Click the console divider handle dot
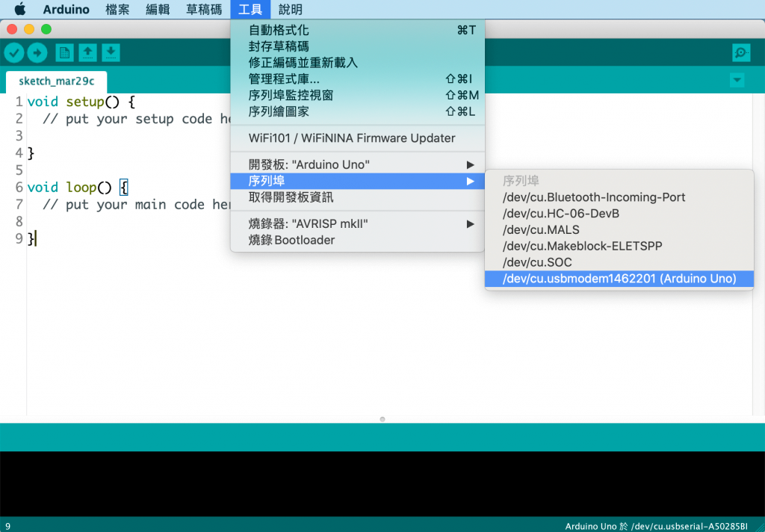This screenshot has width=765, height=532. click(382, 419)
